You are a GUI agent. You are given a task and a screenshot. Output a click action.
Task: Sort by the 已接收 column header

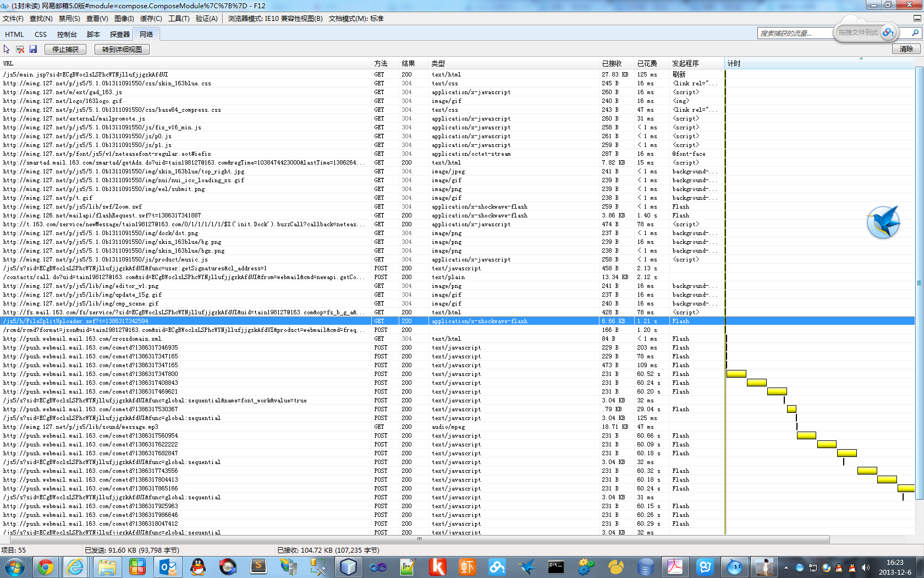pos(617,63)
